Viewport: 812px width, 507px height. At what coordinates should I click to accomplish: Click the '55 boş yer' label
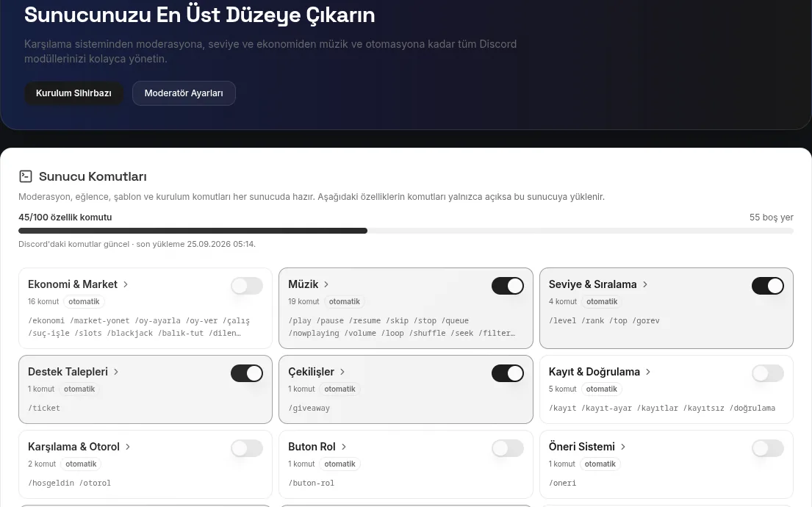pyautogui.click(x=771, y=217)
